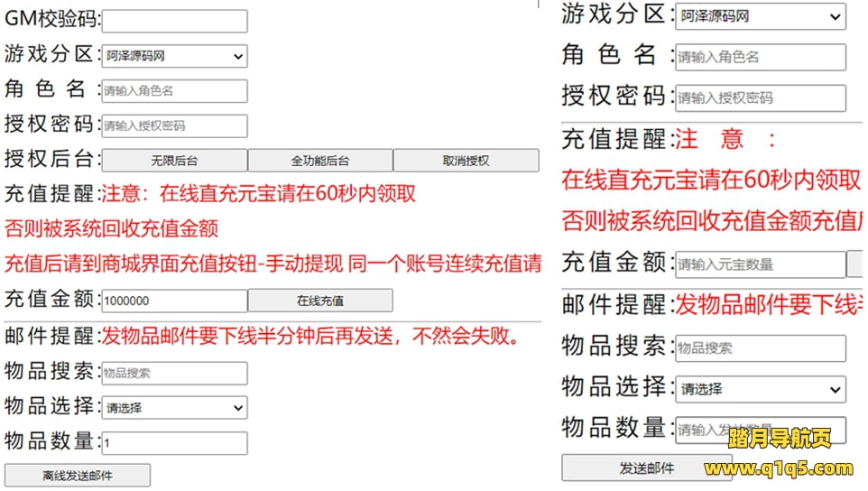
Task: Expand 物品选择 dropdown in right form
Action: tap(760, 389)
